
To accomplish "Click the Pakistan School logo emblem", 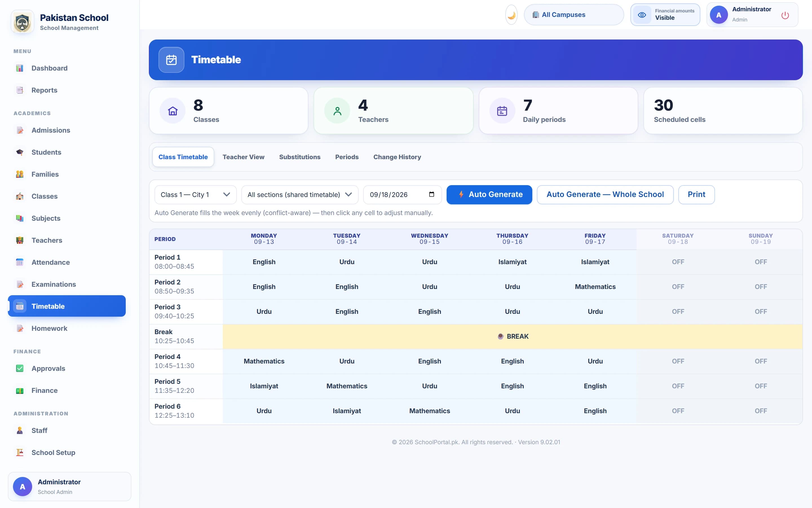I will click(23, 22).
